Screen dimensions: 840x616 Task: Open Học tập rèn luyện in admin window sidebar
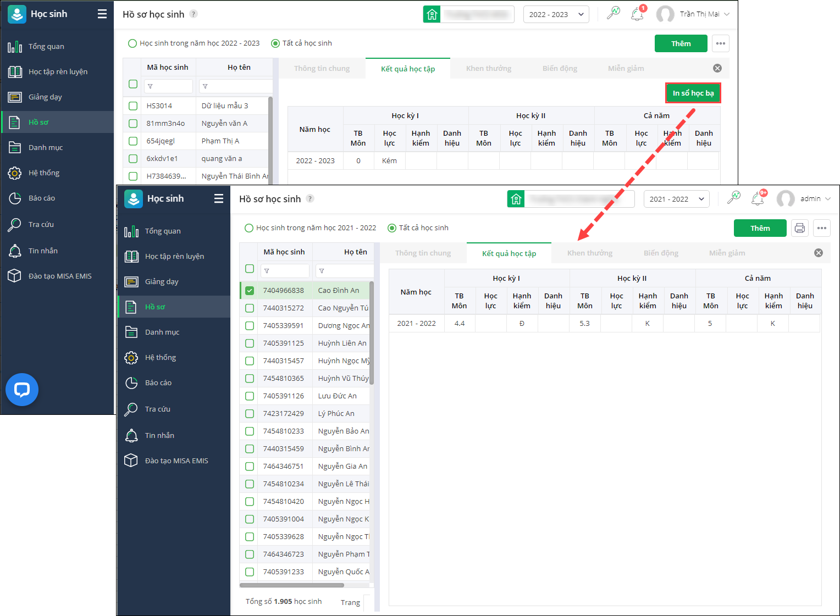(174, 256)
